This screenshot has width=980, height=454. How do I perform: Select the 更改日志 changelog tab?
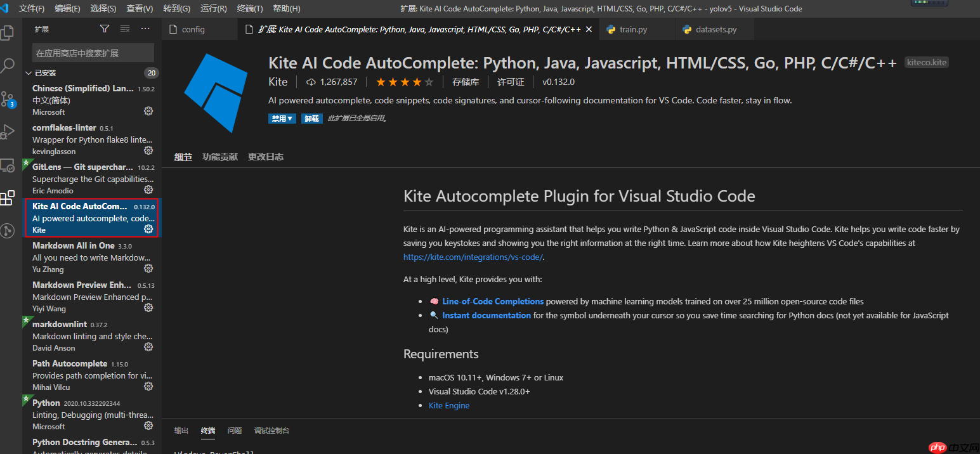pos(266,157)
